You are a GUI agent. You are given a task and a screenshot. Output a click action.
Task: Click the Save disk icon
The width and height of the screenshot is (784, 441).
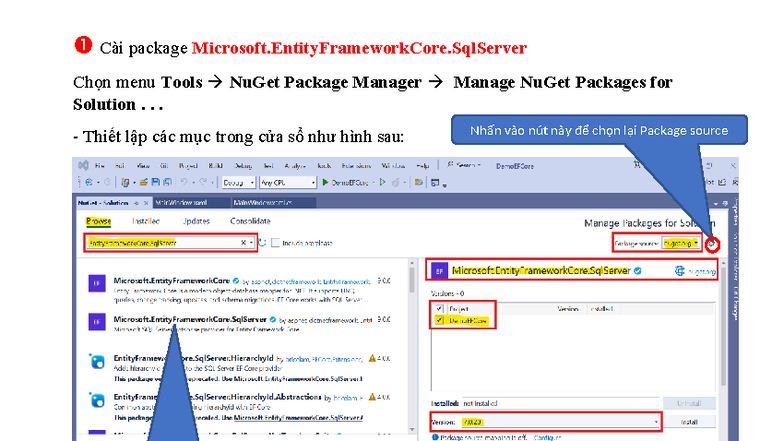[156, 182]
